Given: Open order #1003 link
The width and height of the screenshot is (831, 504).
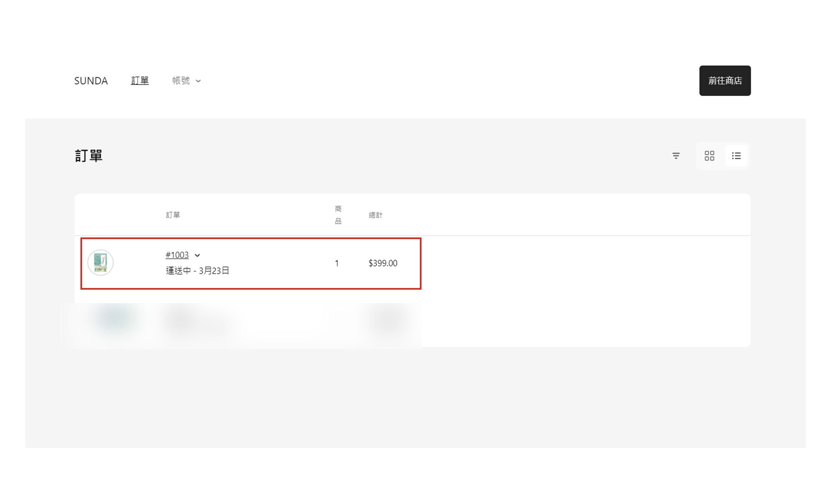Looking at the screenshot, I should (x=177, y=255).
